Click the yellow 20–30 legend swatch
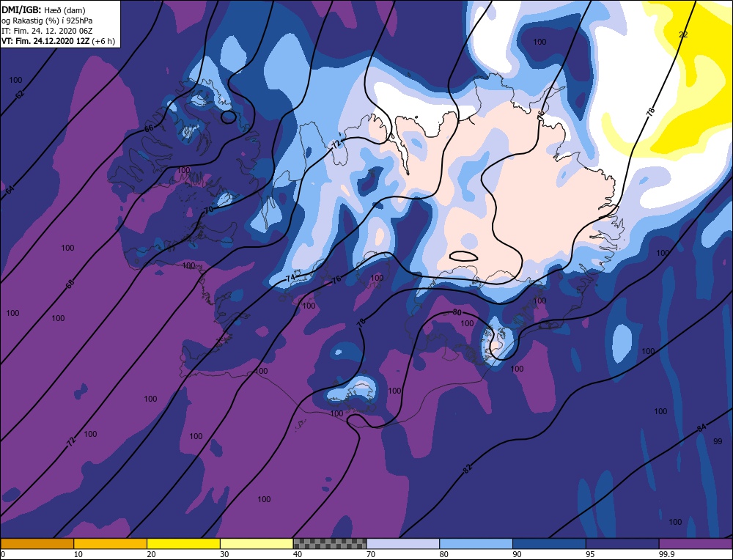 click(x=183, y=544)
